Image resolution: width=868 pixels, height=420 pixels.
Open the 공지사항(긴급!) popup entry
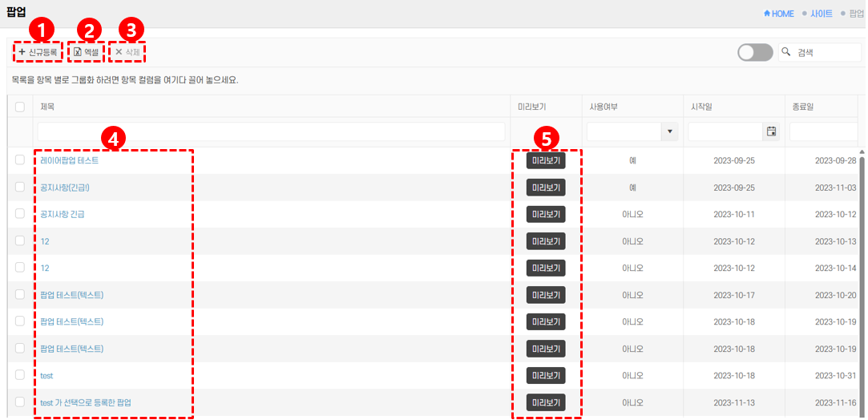pyautogui.click(x=65, y=188)
